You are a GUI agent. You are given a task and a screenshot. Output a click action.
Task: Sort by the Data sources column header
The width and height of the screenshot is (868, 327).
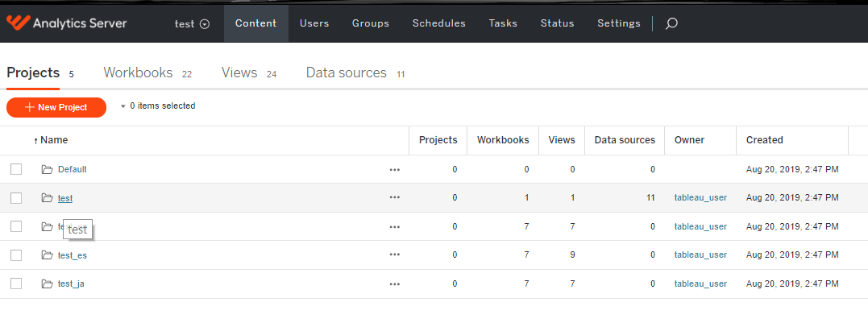click(x=625, y=140)
